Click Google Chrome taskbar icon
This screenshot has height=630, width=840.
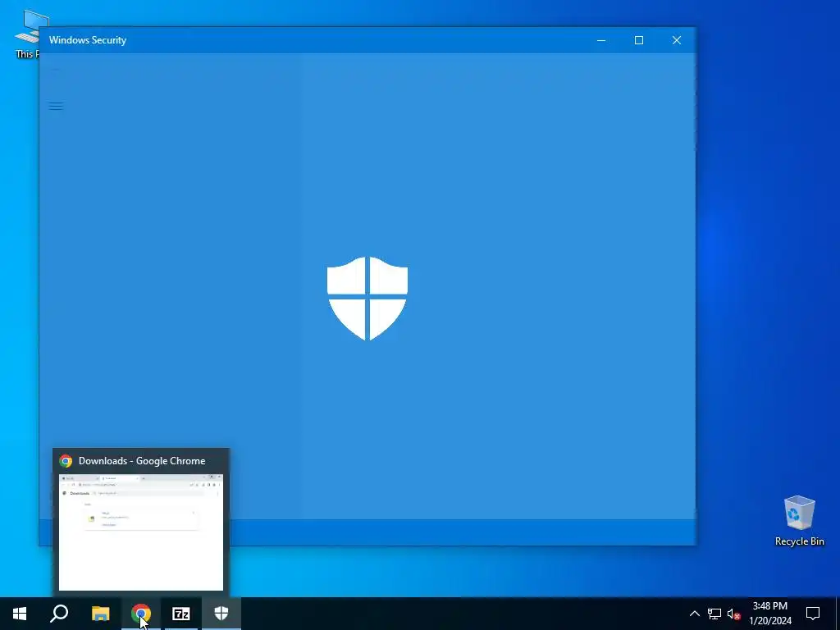[x=141, y=614]
